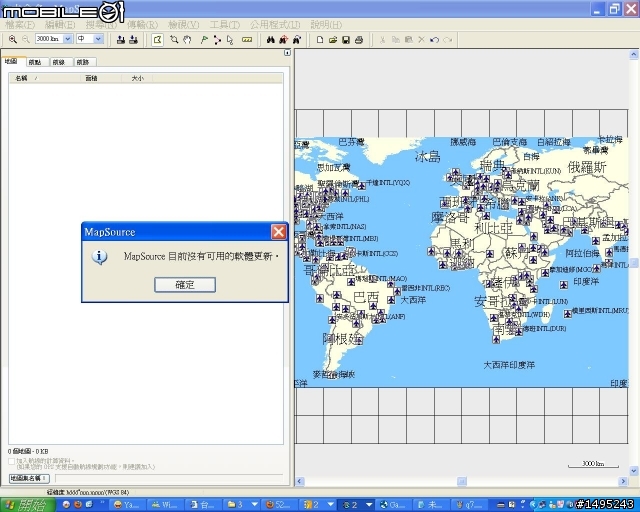Click the 地圖集名稱 button

(29, 478)
